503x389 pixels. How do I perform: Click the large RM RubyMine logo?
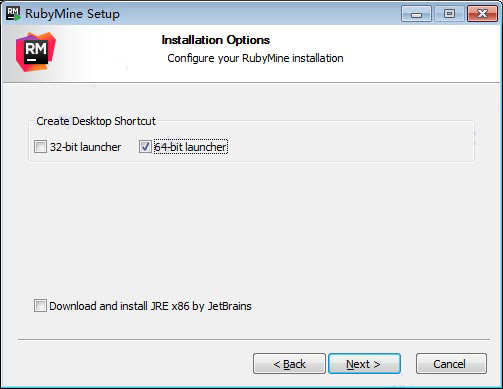[x=36, y=52]
